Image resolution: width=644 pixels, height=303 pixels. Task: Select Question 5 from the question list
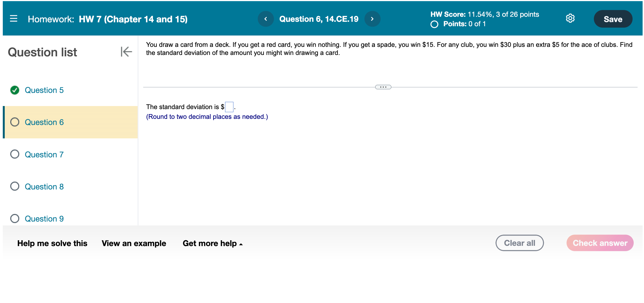coord(44,90)
